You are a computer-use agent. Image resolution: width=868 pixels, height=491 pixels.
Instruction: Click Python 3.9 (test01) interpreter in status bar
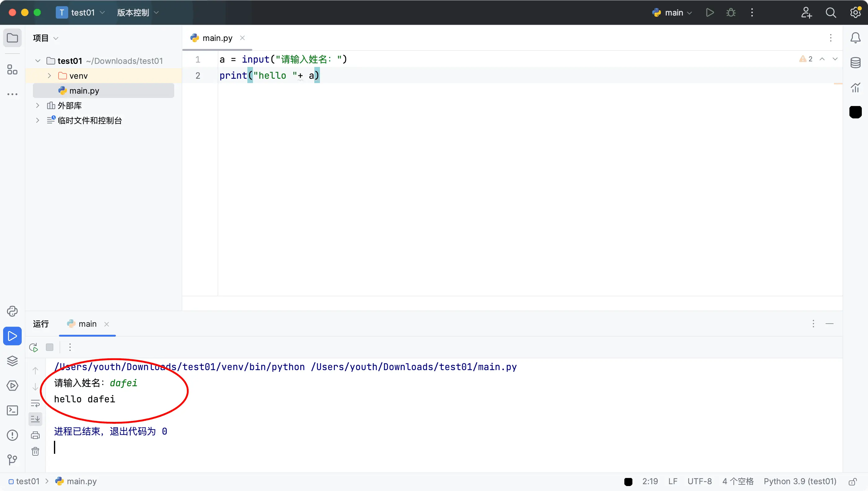[x=800, y=482]
